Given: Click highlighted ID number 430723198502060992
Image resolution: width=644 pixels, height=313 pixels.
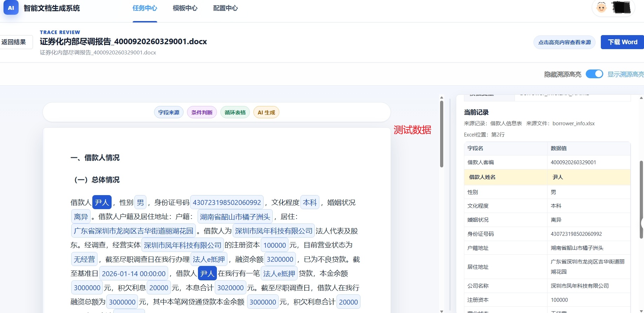Looking at the screenshot, I should [x=227, y=202].
